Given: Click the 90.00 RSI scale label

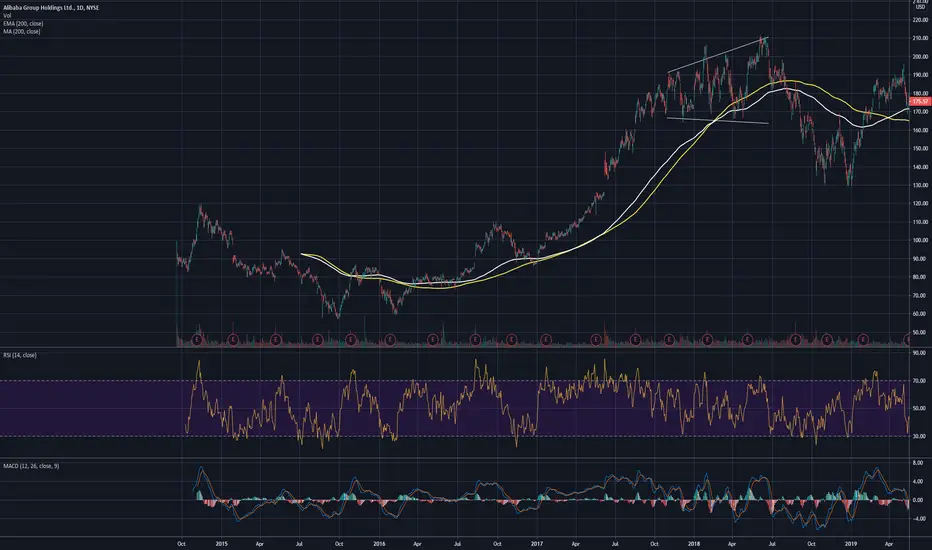Looking at the screenshot, I should [919, 353].
